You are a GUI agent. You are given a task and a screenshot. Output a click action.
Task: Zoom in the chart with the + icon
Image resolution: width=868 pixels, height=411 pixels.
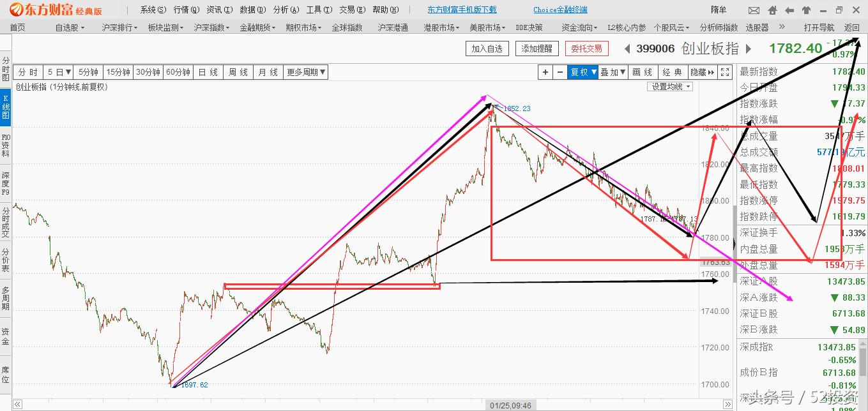tap(545, 72)
